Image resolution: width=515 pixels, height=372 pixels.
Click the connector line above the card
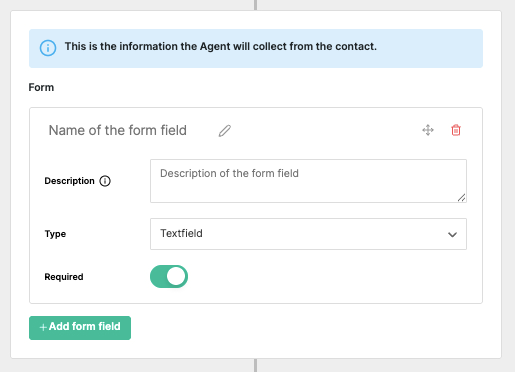(x=255, y=5)
